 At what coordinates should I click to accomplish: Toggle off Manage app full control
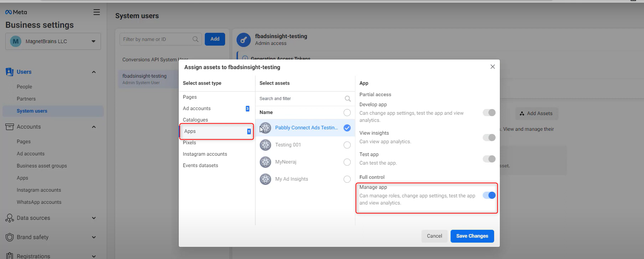tap(489, 195)
